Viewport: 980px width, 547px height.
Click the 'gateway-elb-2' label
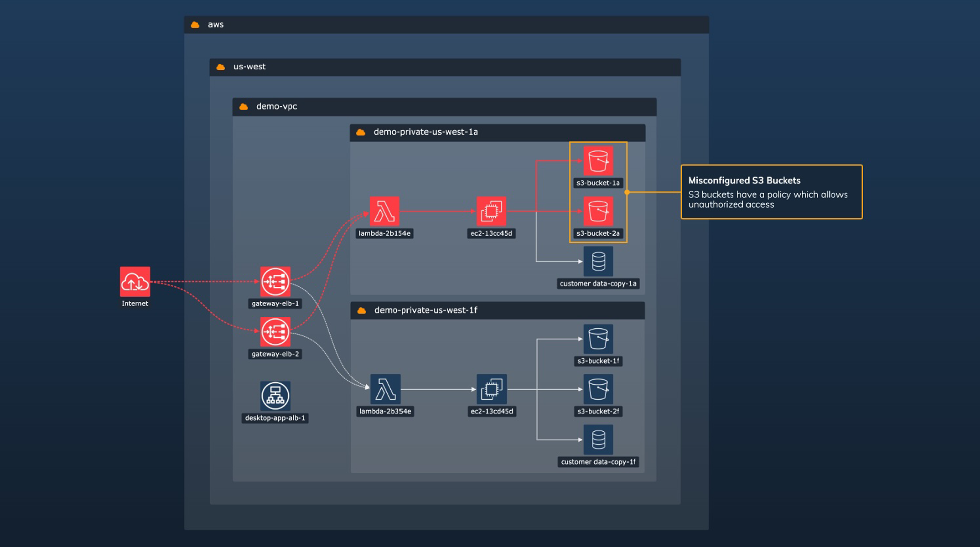coord(275,354)
